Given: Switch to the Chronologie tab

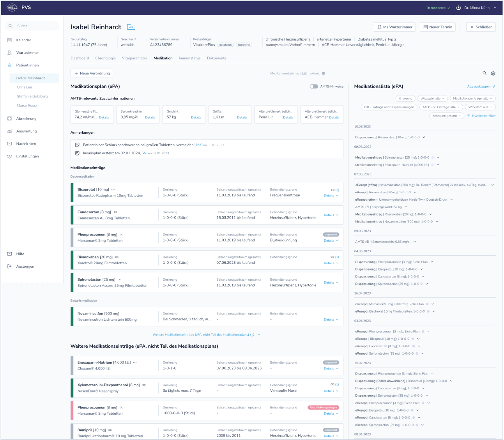Looking at the screenshot, I should pos(105,58).
